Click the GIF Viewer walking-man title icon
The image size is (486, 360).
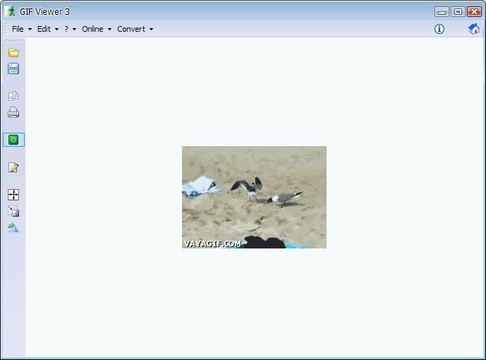tap(12, 11)
